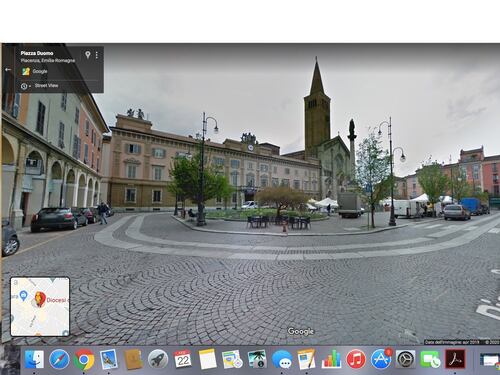Screen dimensions: 500x375
Task: Click the back arrow in Street View
Action: pos(8,70)
